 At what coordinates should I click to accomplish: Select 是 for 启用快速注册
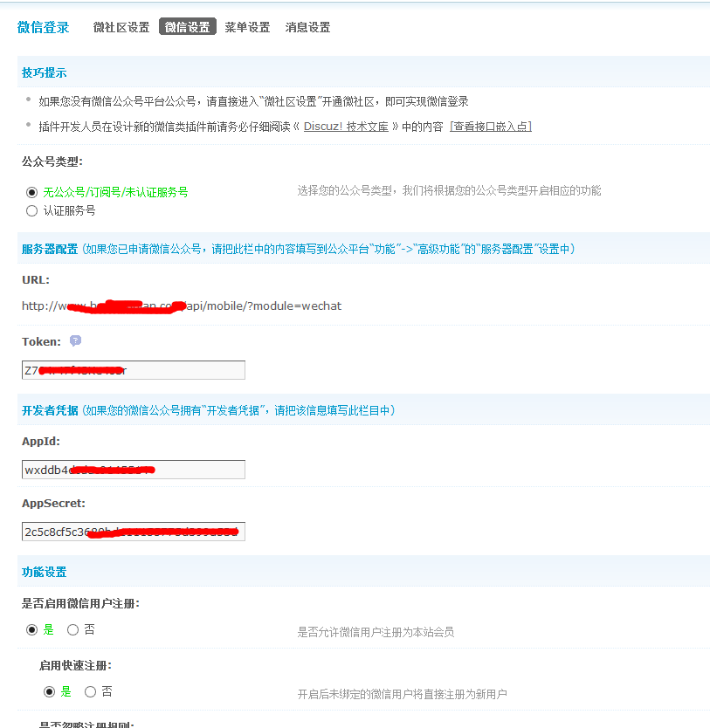[x=49, y=692]
